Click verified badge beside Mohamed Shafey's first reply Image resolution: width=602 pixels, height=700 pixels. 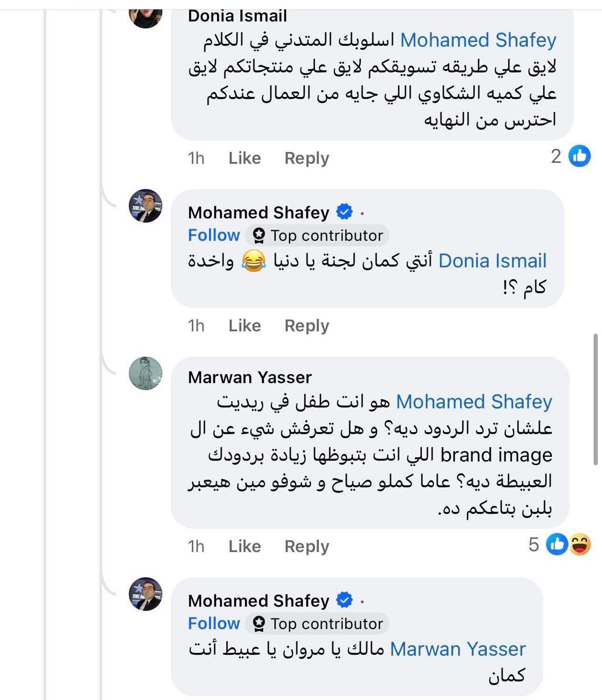pyautogui.click(x=344, y=212)
